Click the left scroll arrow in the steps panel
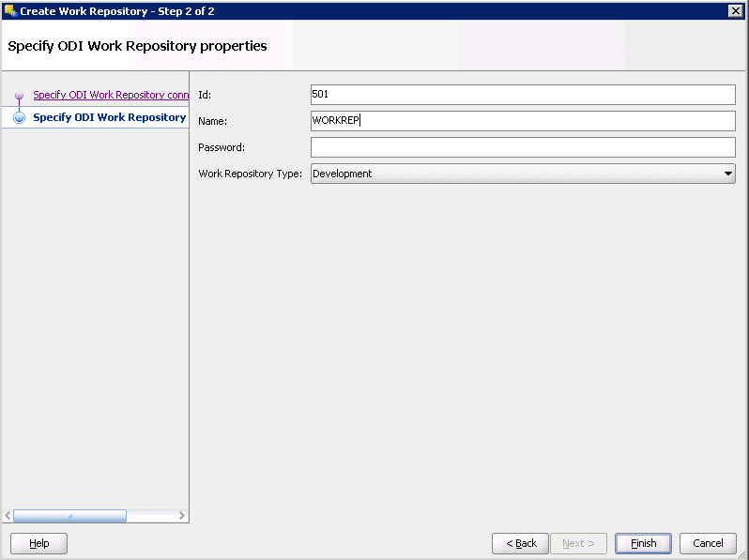The width and height of the screenshot is (749, 560). pos(8,516)
